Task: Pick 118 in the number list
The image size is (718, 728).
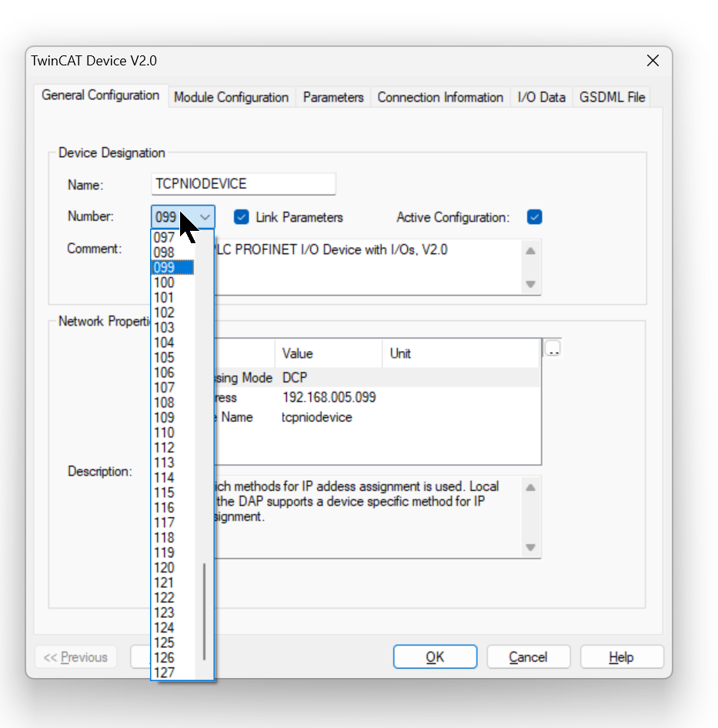Action: click(172, 538)
